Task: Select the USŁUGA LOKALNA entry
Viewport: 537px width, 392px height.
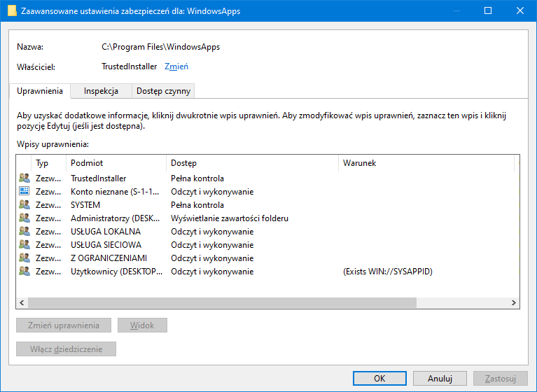Action: click(x=268, y=232)
